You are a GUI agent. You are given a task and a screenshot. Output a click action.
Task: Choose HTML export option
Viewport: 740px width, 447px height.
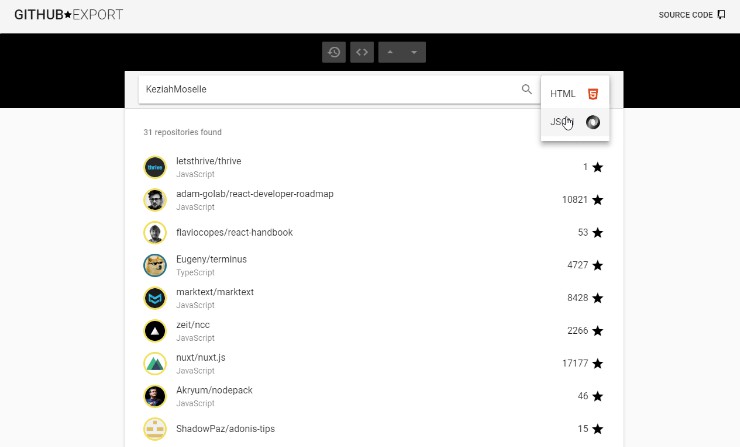(574, 93)
